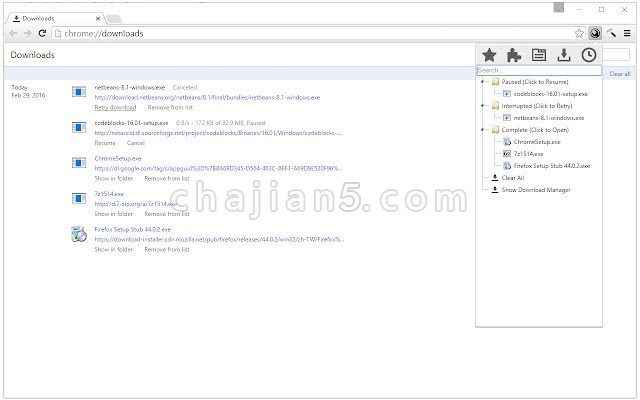Open 7z1514.exe in popup tree

pos(528,154)
